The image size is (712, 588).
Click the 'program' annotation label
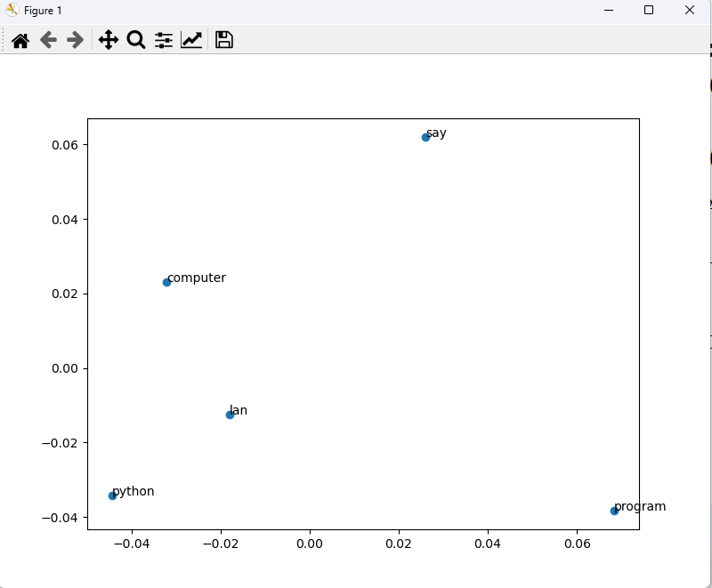[640, 506]
